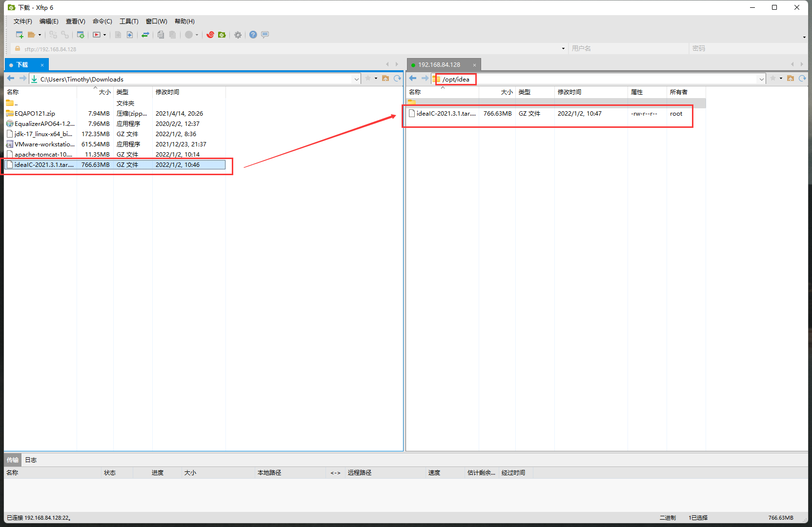Click the new terminal/play toolbar icon
The image size is (812, 527).
click(x=97, y=35)
